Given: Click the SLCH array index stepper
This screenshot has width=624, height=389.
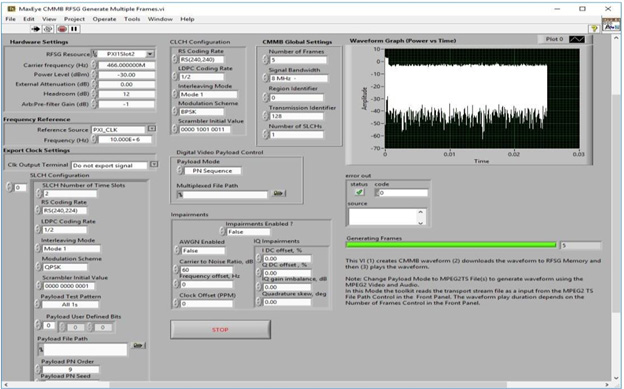Looking at the screenshot, I should (10, 187).
